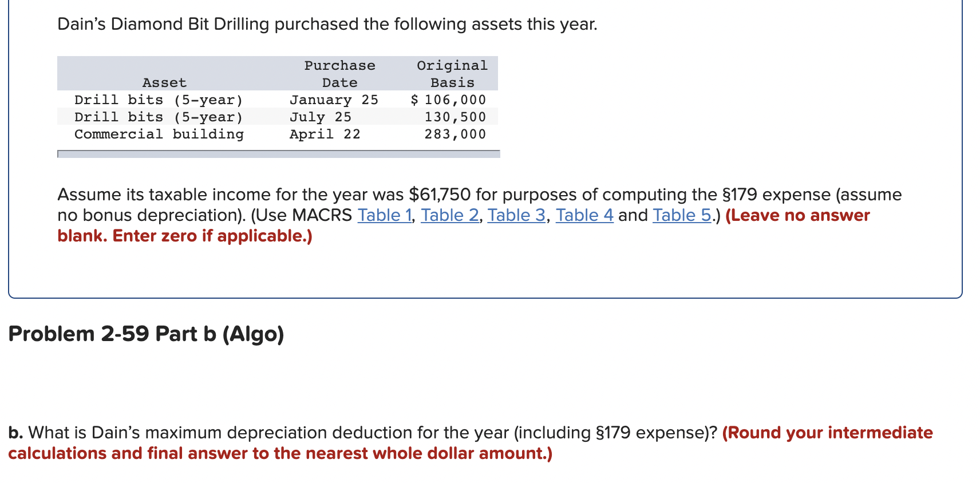980x483 pixels.
Task: Click the $106,000 original basis value
Action: pos(448,100)
